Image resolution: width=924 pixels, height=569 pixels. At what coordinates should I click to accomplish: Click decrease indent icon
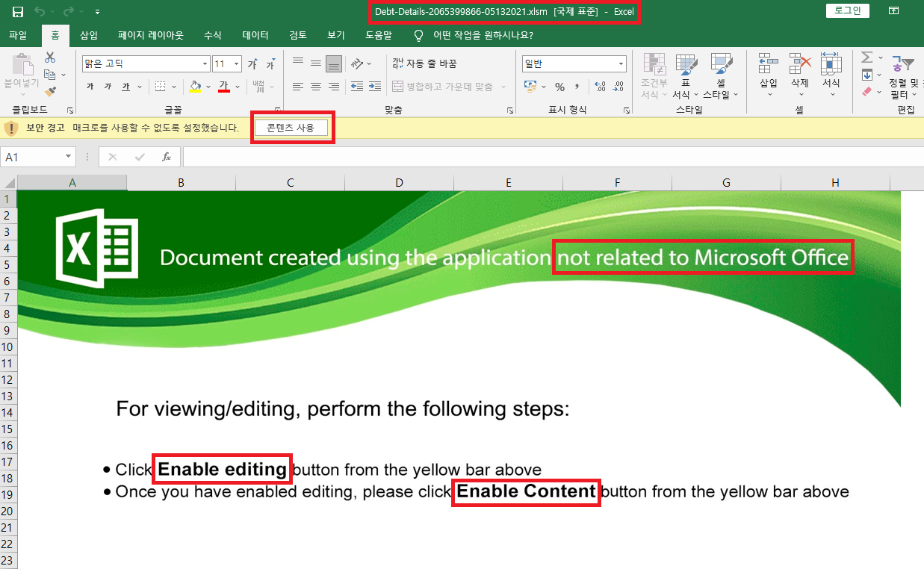(357, 87)
